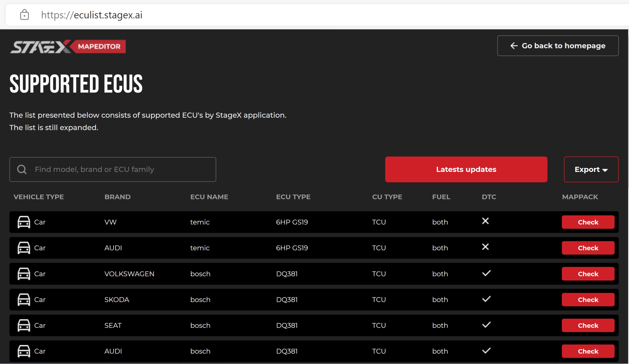Go back to homepage

tap(558, 46)
